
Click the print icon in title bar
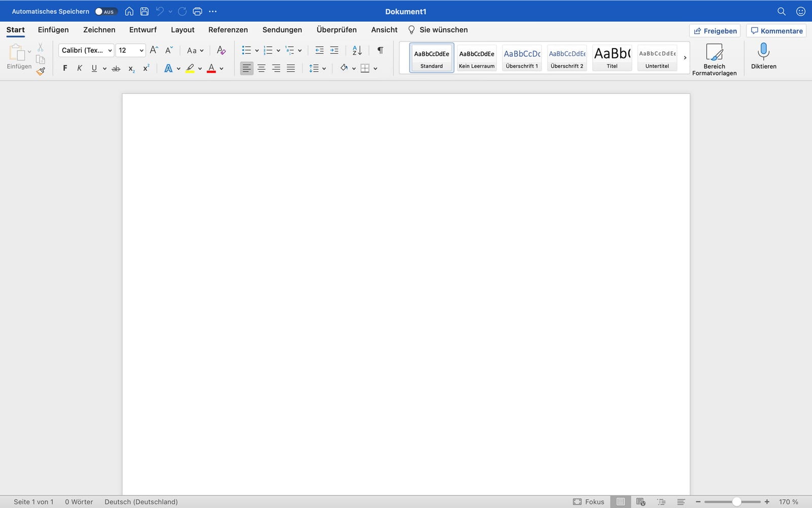[197, 11]
